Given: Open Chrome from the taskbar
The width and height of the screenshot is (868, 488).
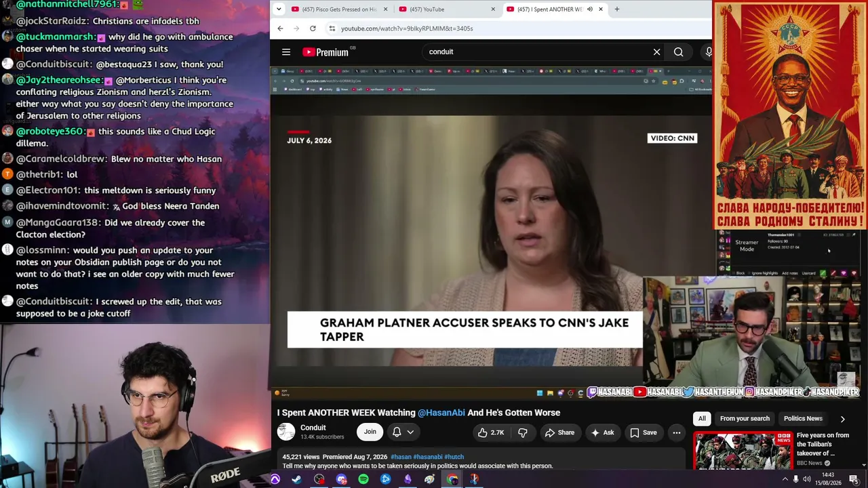Looking at the screenshot, I should [x=452, y=480].
